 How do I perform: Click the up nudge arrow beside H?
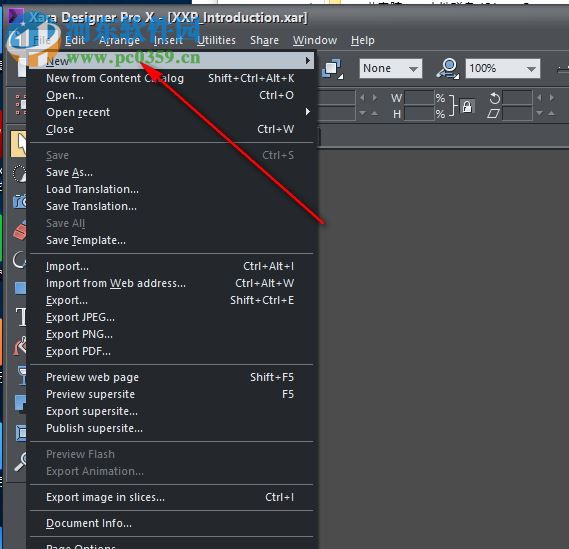[375, 114]
